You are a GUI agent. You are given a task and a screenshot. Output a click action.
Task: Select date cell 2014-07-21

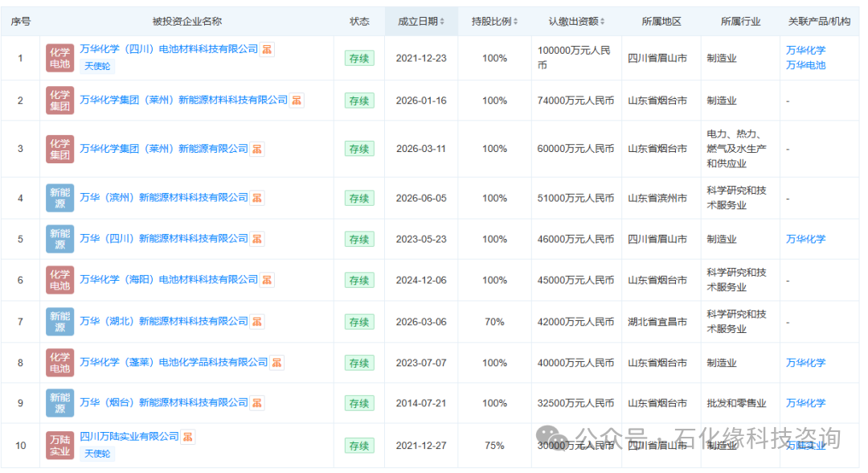(x=421, y=403)
